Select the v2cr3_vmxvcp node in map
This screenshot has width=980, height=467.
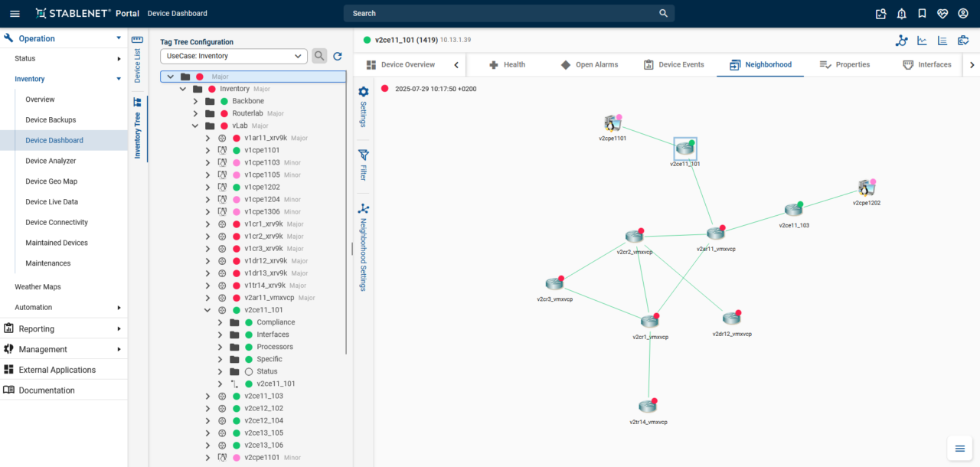click(x=554, y=284)
